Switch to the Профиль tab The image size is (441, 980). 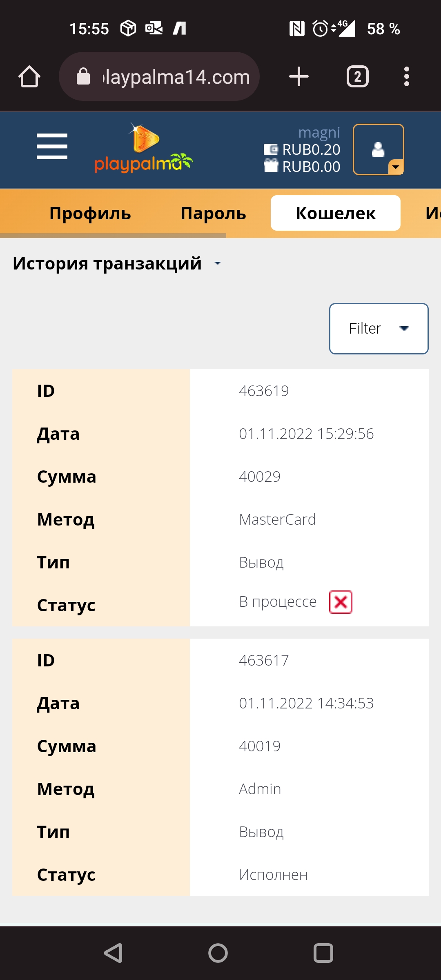pyautogui.click(x=90, y=213)
